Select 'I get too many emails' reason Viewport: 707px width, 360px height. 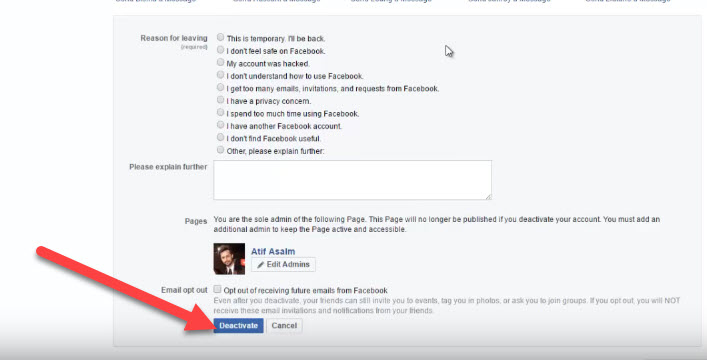[x=220, y=87]
